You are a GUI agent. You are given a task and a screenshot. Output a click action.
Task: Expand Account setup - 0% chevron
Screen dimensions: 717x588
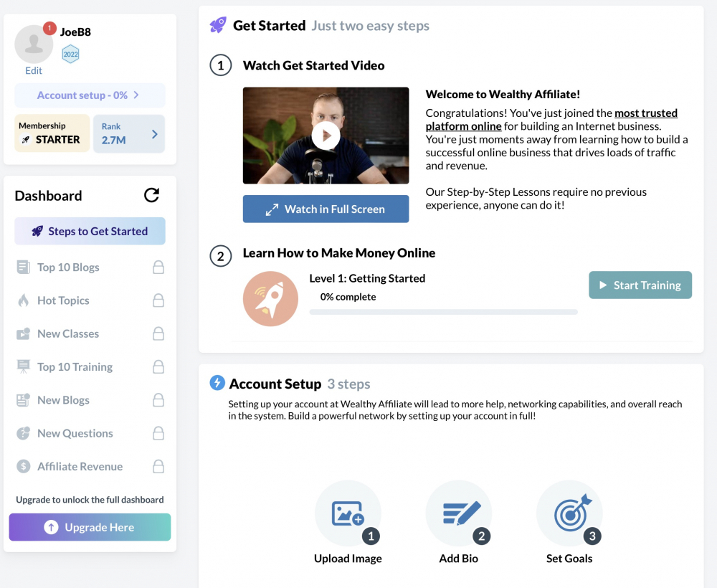pyautogui.click(x=136, y=95)
